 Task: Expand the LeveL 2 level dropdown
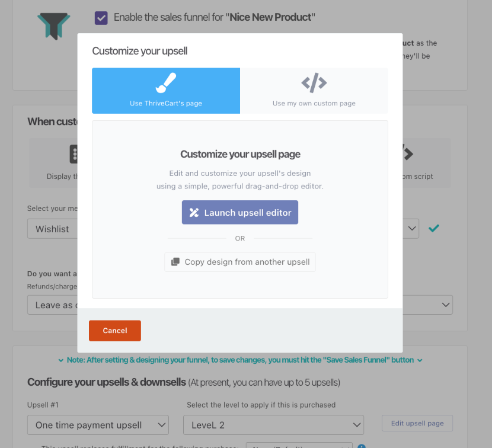tap(273, 425)
